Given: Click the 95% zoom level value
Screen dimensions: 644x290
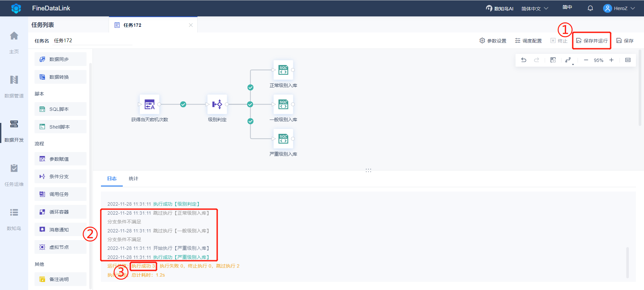Looking at the screenshot, I should tap(599, 60).
